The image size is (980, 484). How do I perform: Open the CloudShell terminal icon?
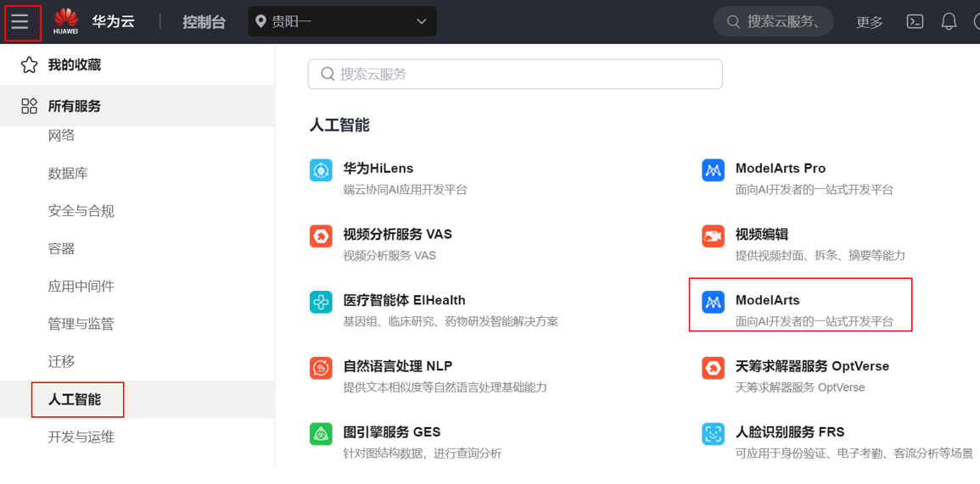tap(915, 22)
